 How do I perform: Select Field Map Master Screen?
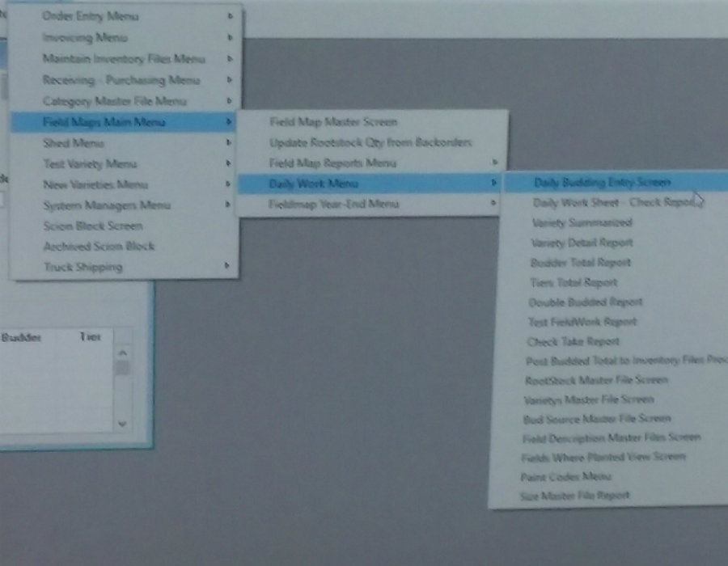pos(332,122)
